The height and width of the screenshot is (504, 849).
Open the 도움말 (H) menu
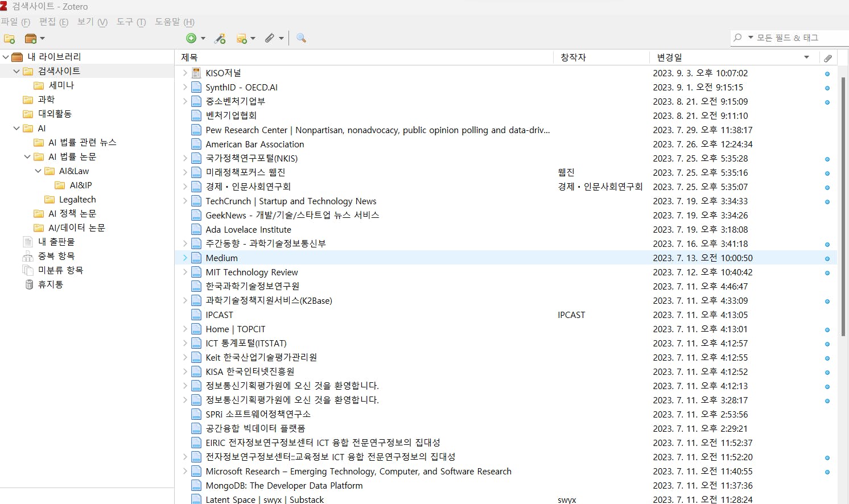pos(175,22)
